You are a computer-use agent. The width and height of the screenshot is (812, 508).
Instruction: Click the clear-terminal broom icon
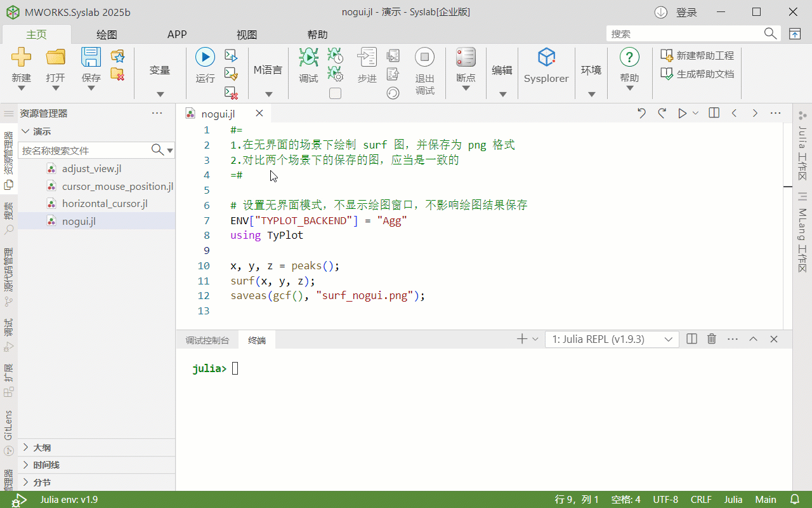point(232,74)
